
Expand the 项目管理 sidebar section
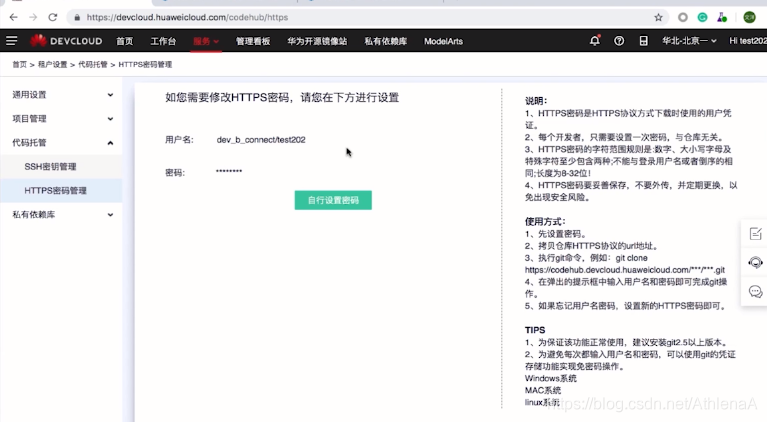61,118
